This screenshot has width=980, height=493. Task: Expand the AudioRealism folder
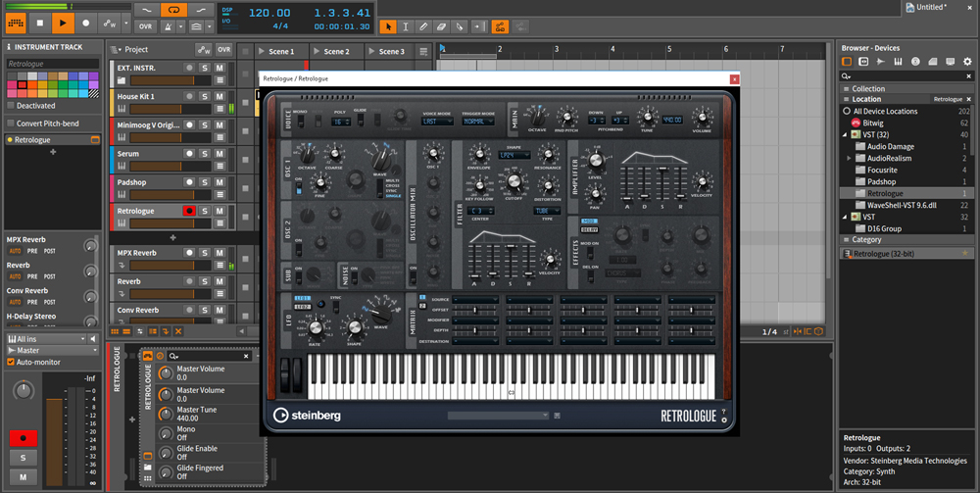849,158
